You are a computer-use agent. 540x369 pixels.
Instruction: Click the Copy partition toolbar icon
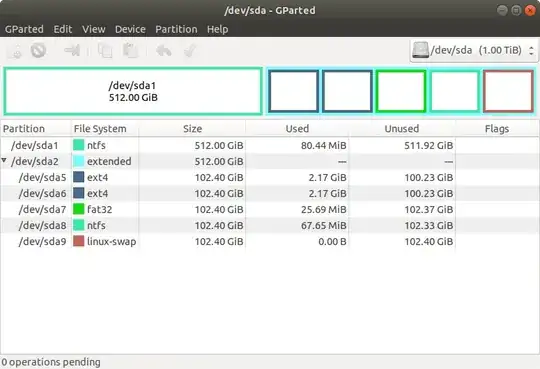tap(105, 51)
